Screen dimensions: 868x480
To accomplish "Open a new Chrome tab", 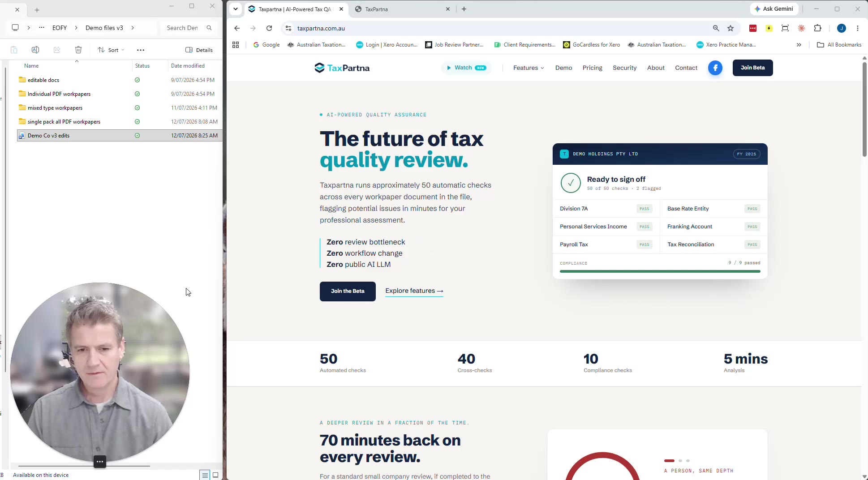I will click(x=464, y=9).
